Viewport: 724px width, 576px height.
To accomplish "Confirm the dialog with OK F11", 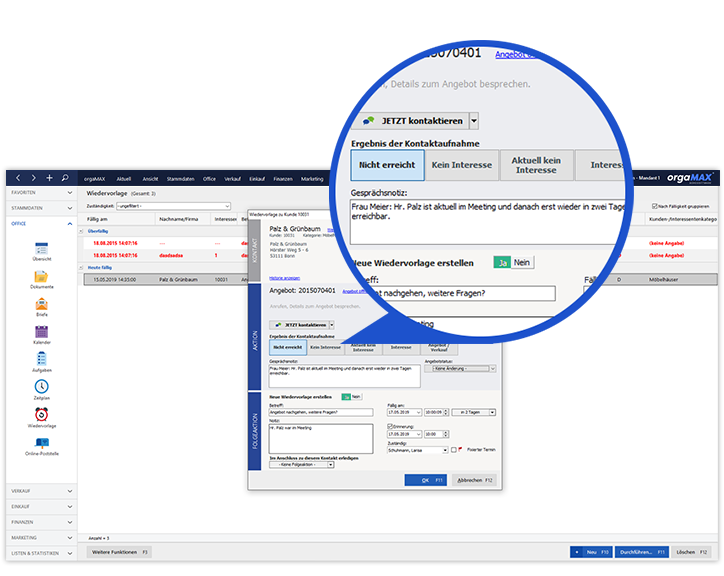I will pos(425,480).
